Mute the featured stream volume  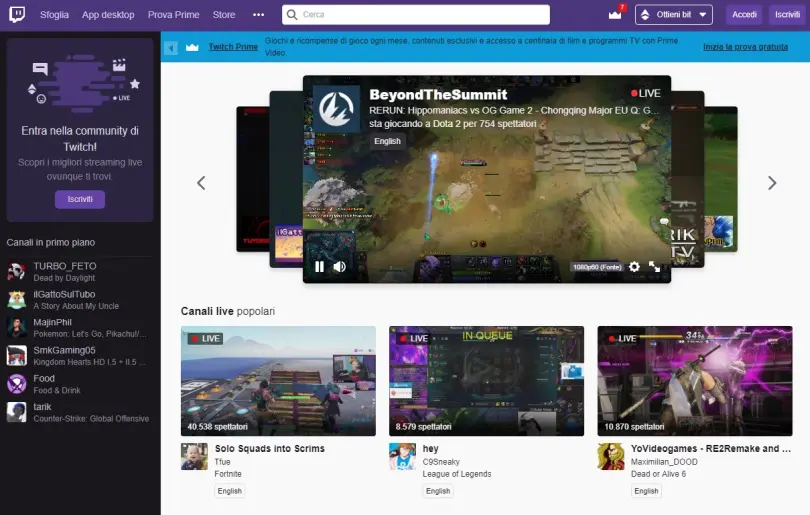coord(339,267)
